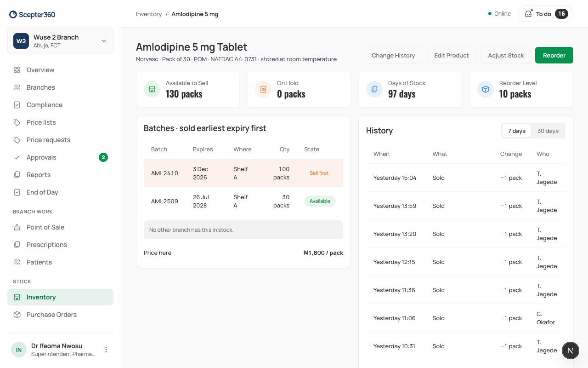Click the Change History button
Viewport: 588px width, 368px height.
click(393, 55)
